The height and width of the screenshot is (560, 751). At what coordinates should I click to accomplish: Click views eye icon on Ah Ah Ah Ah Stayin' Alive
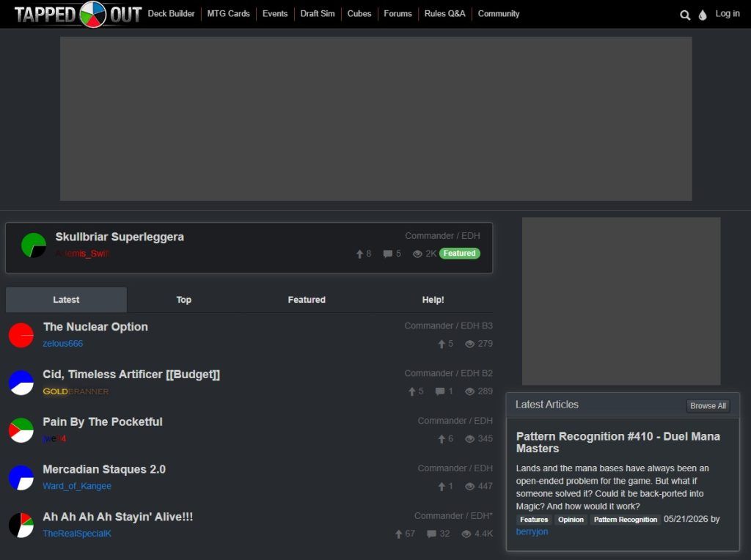click(466, 534)
